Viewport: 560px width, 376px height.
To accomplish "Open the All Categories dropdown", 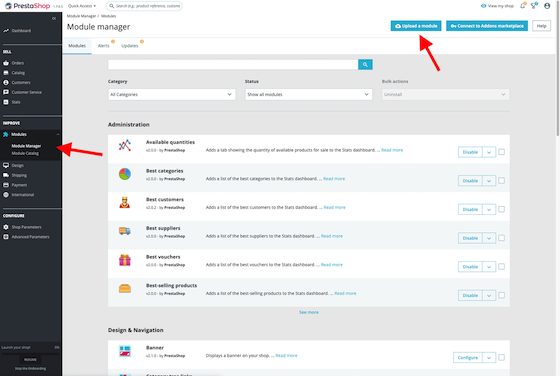I will tap(172, 95).
